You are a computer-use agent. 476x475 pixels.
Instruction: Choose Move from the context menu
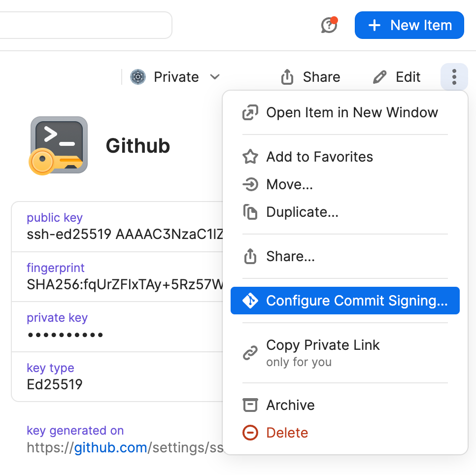tap(290, 184)
